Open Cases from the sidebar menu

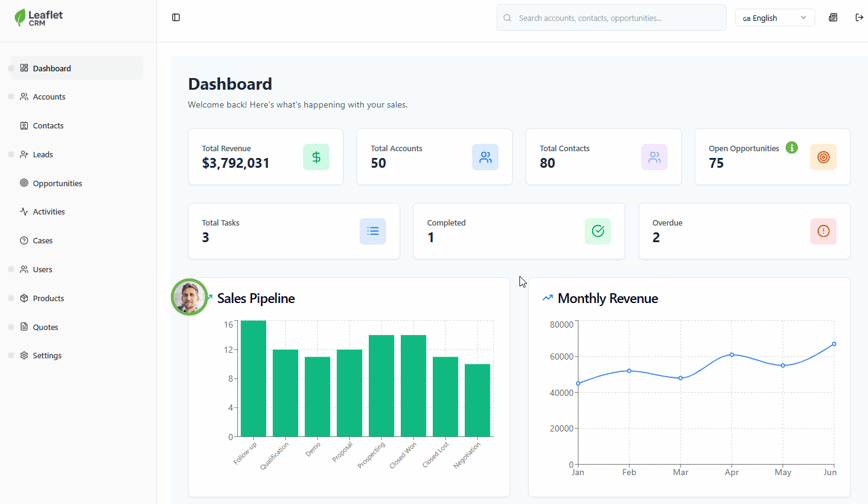77,240
